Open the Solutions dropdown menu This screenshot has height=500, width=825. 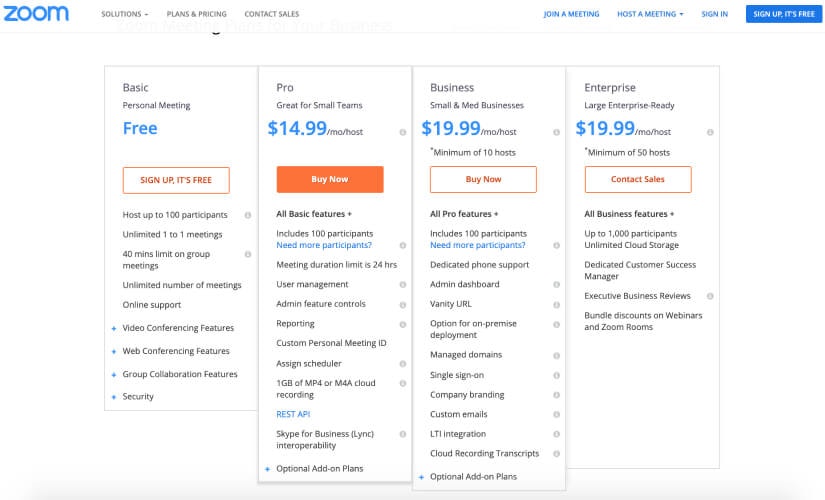[125, 14]
